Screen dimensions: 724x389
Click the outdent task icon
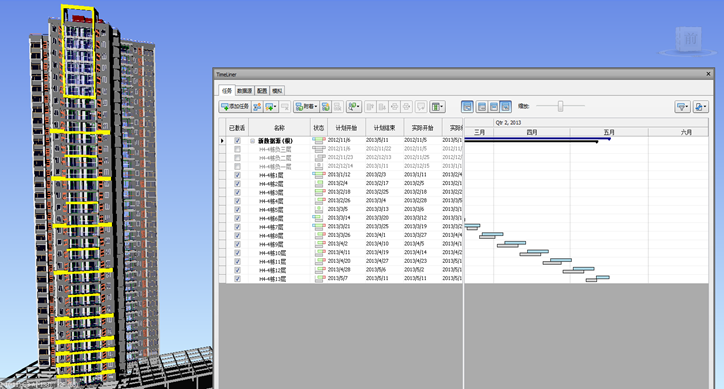(406, 107)
